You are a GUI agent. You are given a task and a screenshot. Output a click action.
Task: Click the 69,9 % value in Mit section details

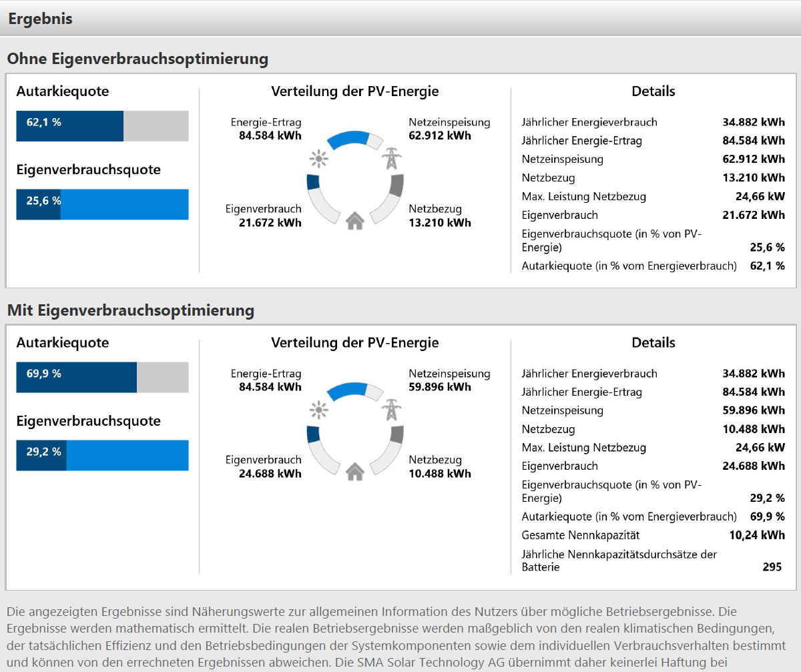pos(767,517)
